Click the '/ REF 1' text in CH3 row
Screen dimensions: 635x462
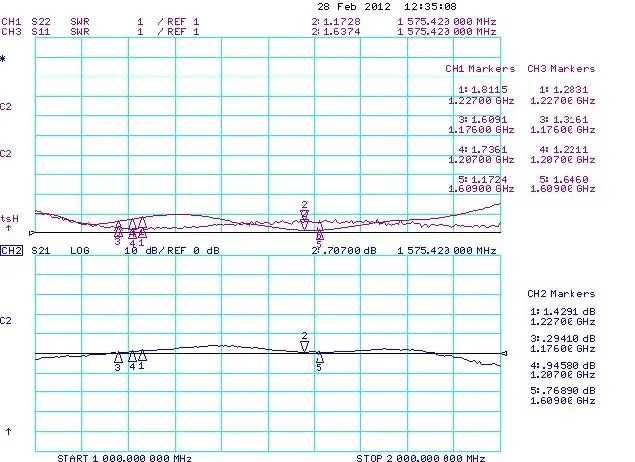(178, 32)
